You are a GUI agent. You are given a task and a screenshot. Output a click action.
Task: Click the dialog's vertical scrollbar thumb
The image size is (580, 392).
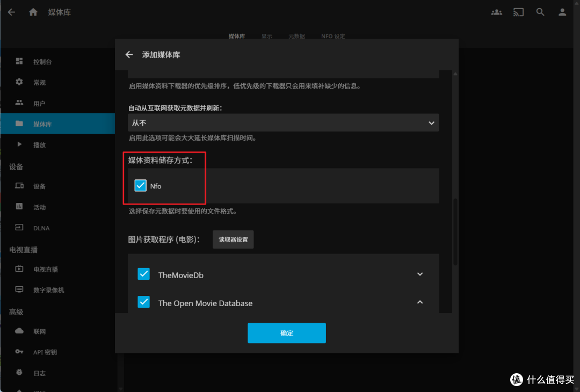[455, 232]
